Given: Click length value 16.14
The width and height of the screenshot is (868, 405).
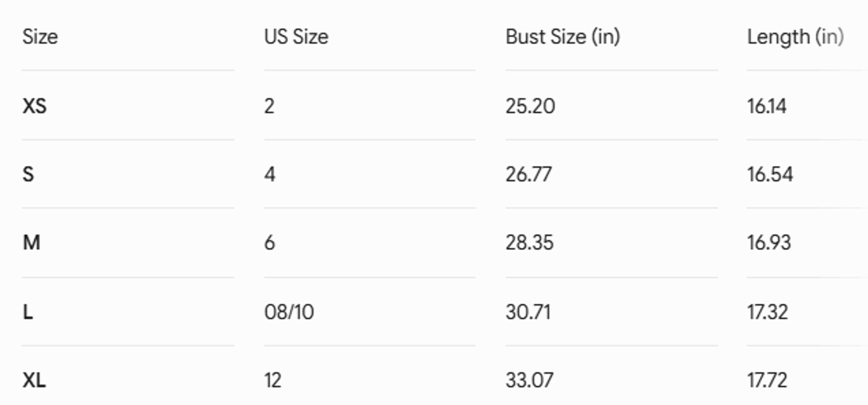Looking at the screenshot, I should (767, 106).
